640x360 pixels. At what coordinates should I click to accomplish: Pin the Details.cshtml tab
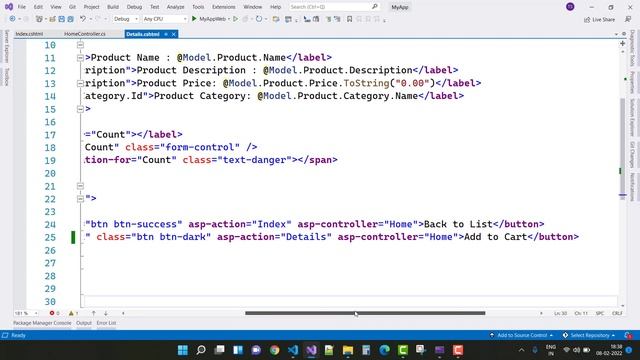(x=166, y=34)
